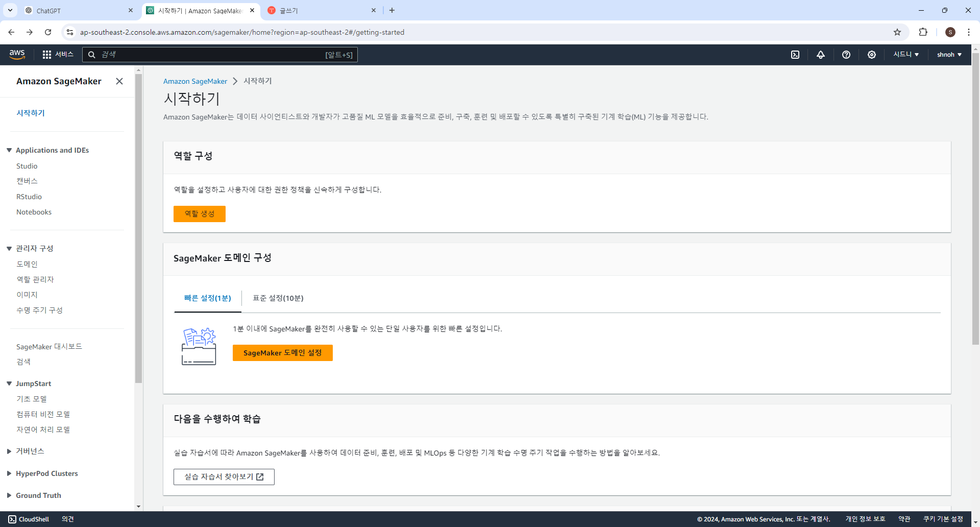980x527 pixels.
Task: View site information icon in address bar
Action: pyautogui.click(x=70, y=32)
